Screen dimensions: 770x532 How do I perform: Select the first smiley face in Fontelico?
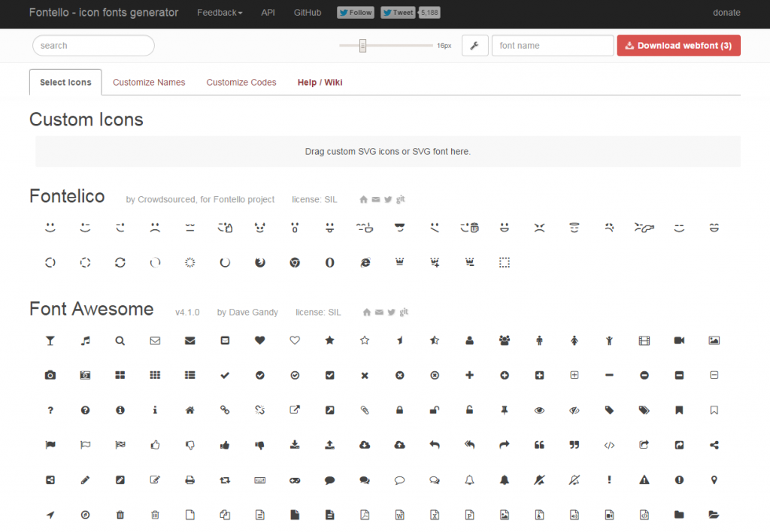[50, 228]
